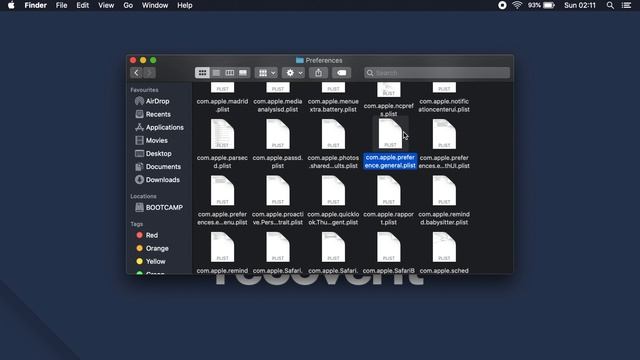Switch to icon view
This screenshot has width=640, height=360.
202,73
